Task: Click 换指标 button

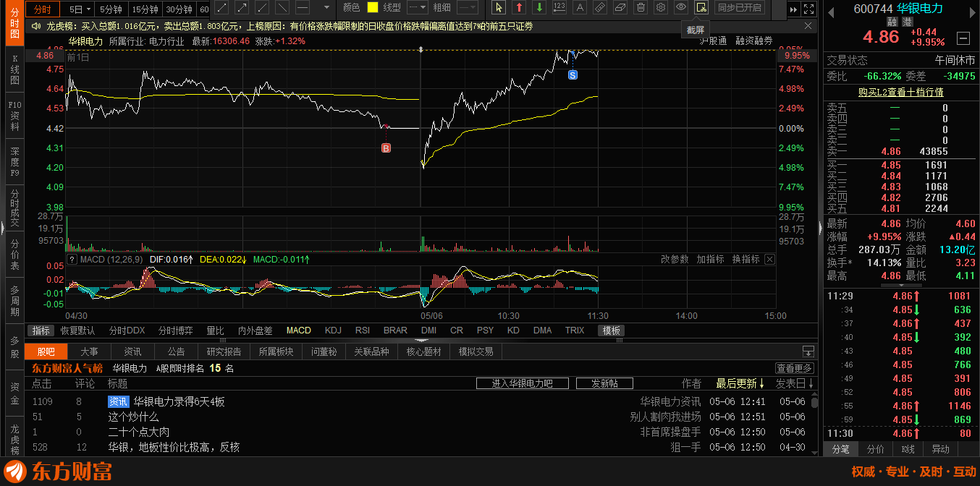Action: tap(745, 259)
